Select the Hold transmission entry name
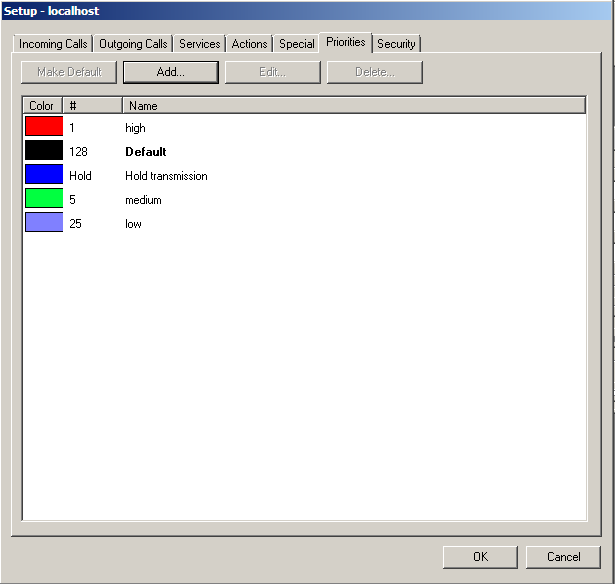615x584 pixels. pos(166,176)
